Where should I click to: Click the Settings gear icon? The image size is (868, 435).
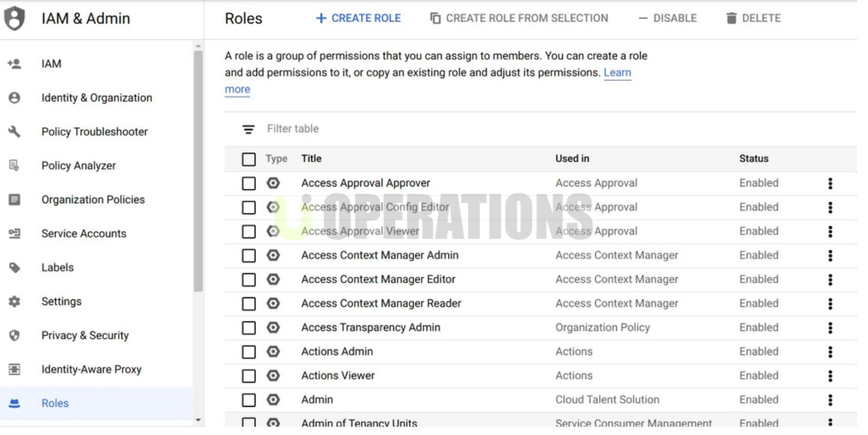point(14,302)
